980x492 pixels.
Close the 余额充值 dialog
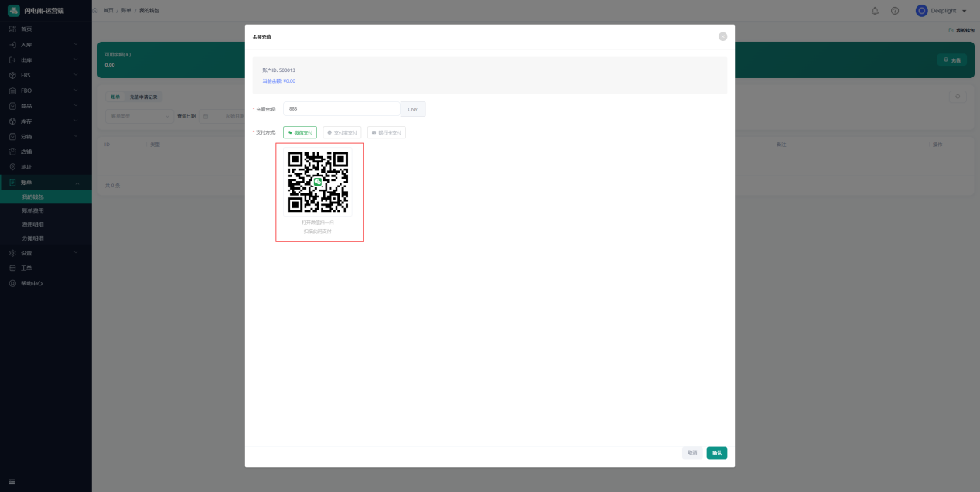point(722,36)
